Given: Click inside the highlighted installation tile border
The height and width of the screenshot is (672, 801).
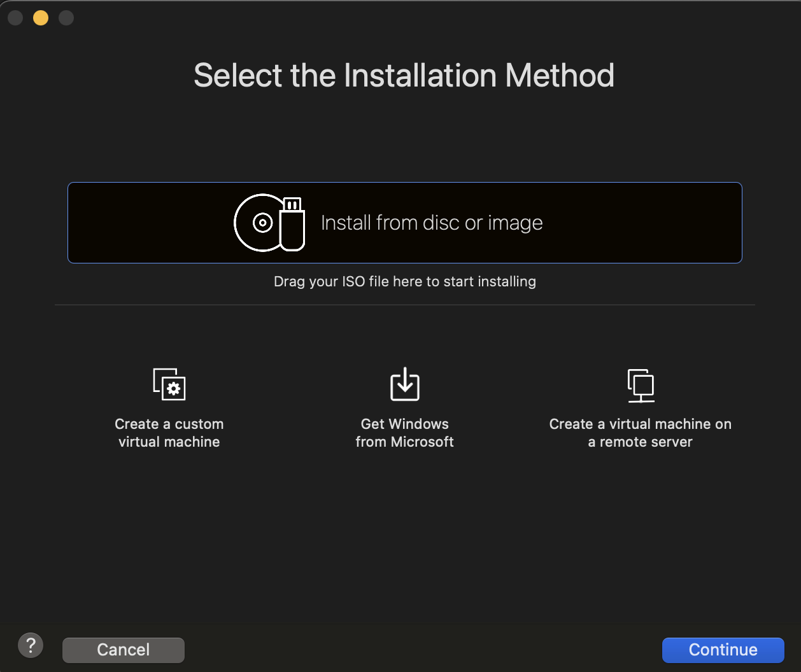Looking at the screenshot, I should [x=404, y=223].
